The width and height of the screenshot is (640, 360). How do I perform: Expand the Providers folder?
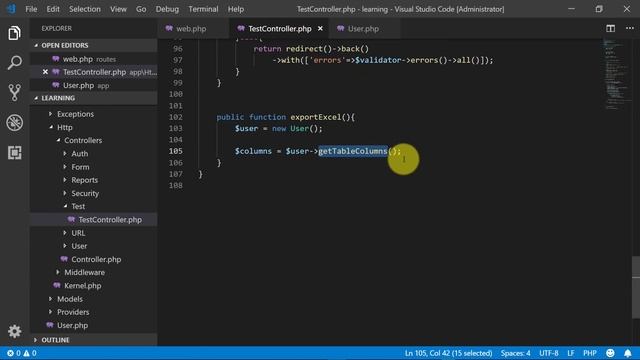[73, 312]
